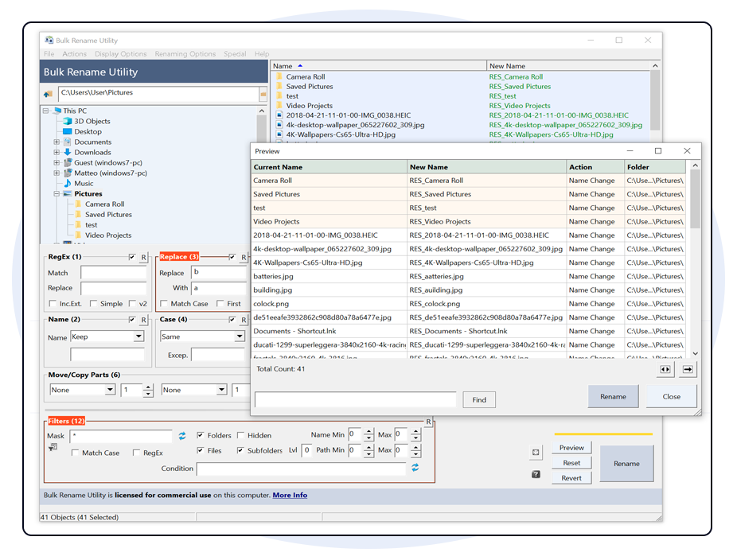Click the browse folder icon right of the path box
The width and height of the screenshot is (737, 560).
tap(263, 94)
